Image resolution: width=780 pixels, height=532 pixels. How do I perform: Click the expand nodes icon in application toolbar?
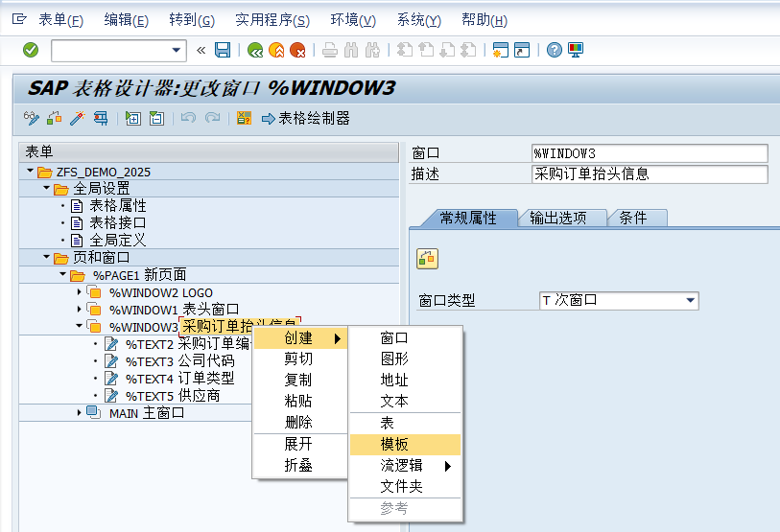(132, 118)
